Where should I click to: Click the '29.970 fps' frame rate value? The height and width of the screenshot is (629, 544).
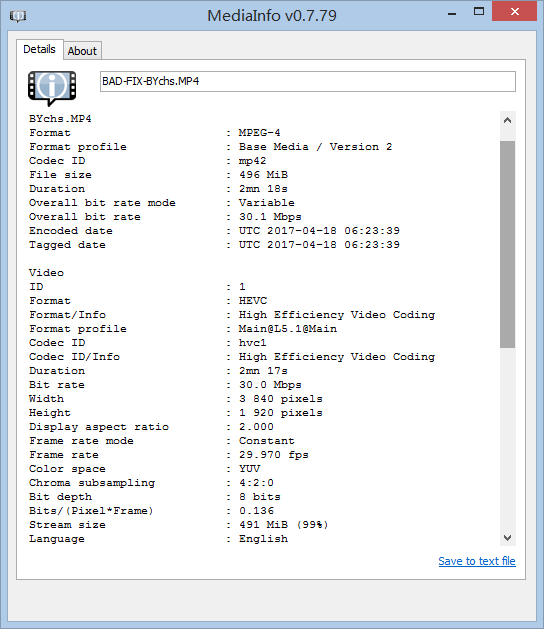click(274, 455)
